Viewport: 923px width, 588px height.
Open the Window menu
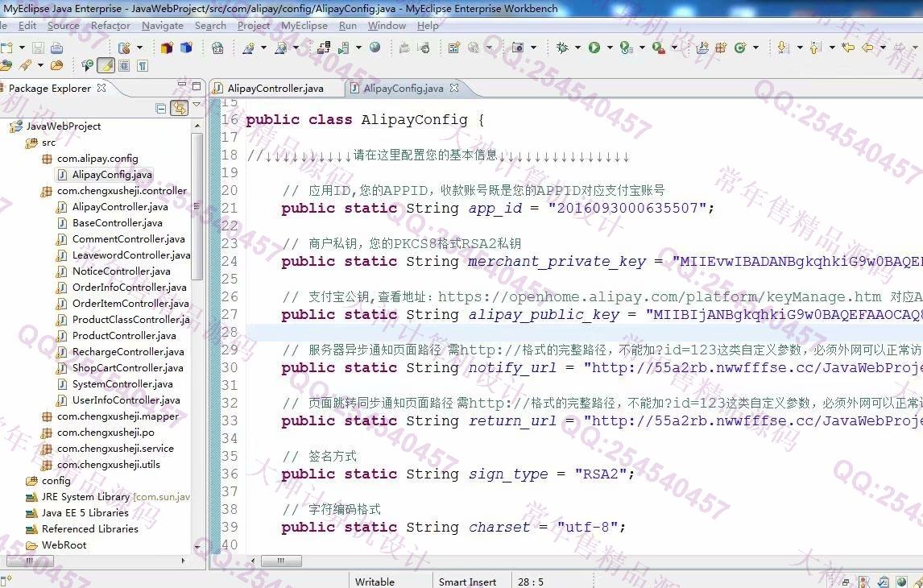click(x=387, y=26)
